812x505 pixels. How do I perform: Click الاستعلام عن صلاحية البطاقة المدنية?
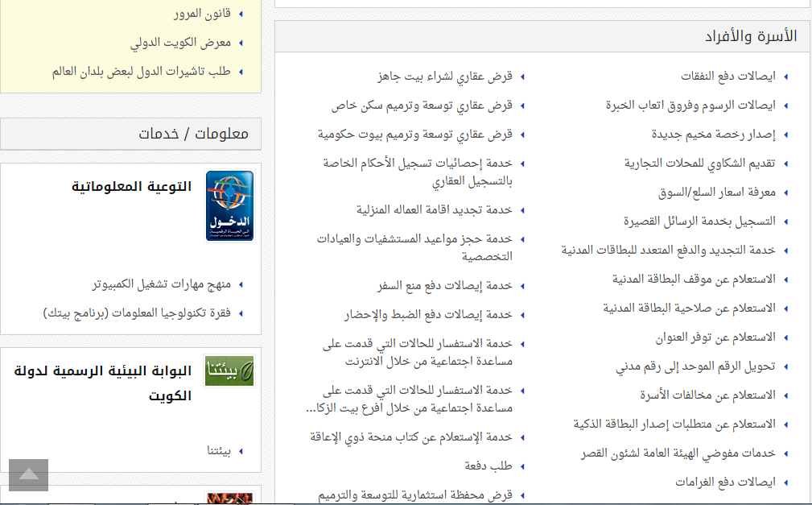(x=689, y=308)
